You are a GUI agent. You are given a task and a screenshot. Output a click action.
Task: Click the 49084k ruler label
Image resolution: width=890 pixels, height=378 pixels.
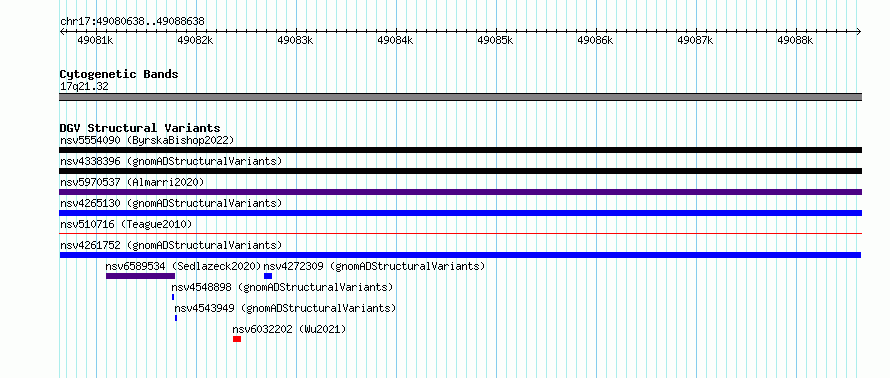pos(396,40)
